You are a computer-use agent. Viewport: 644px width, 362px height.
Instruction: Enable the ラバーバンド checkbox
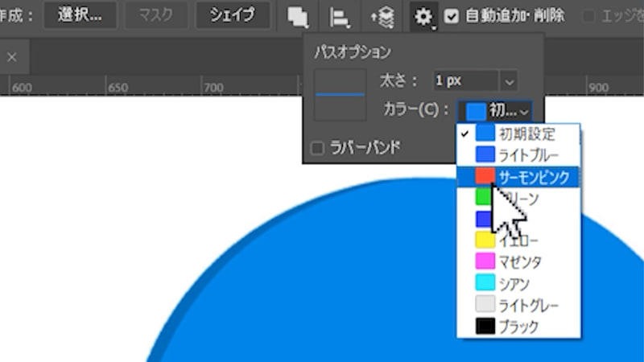[x=318, y=148]
